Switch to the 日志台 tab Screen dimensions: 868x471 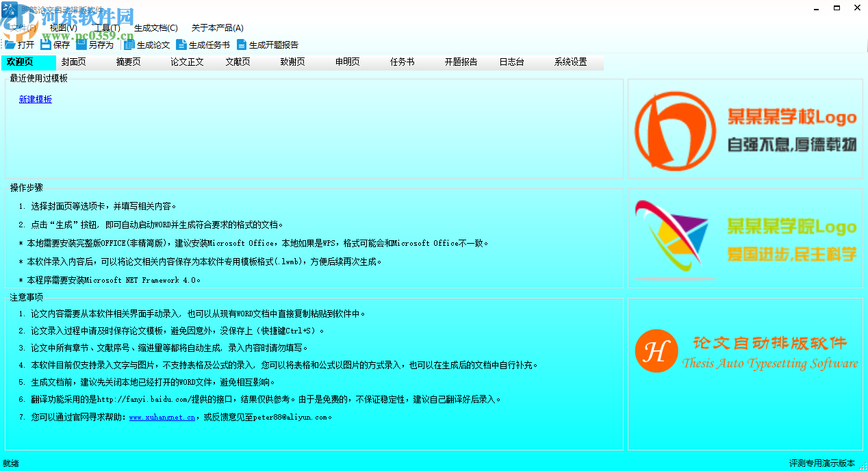click(522, 62)
